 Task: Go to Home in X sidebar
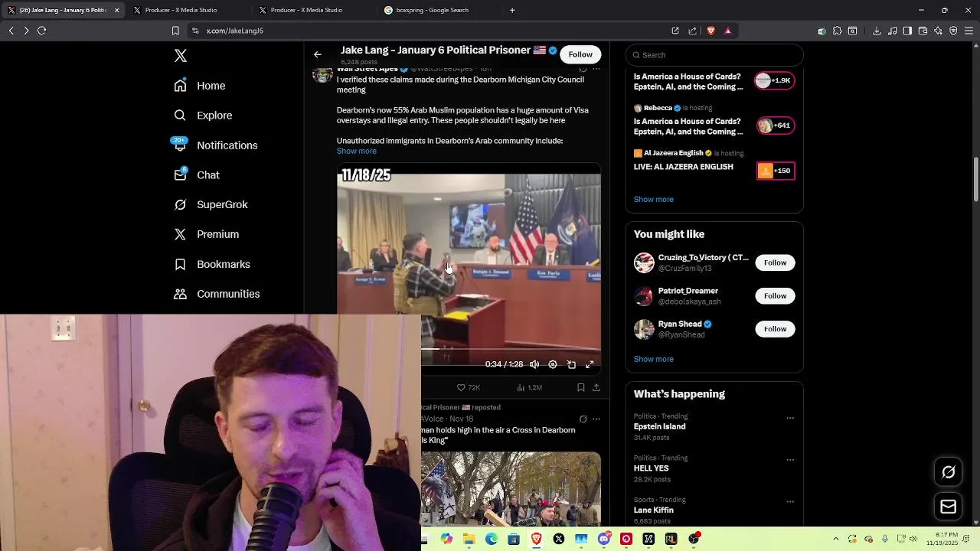click(199, 86)
